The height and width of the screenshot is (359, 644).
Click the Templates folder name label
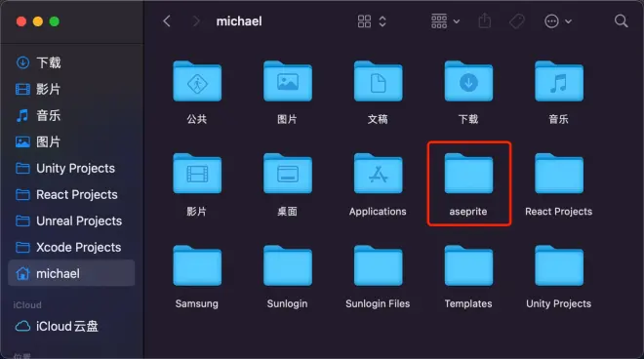(468, 303)
